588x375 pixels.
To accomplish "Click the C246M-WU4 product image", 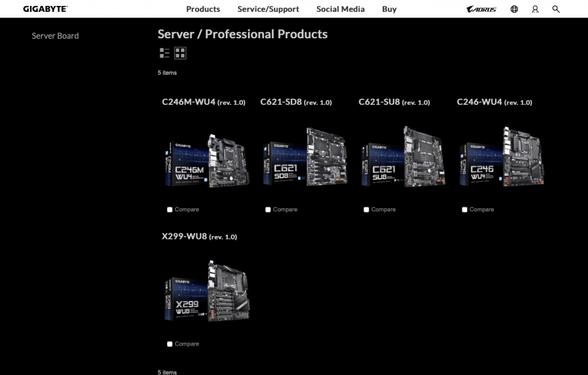I will tap(207, 161).
